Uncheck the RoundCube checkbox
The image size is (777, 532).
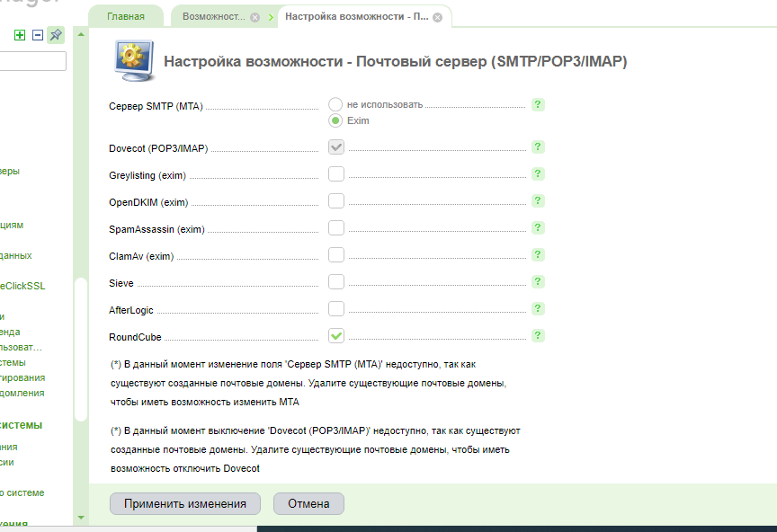336,336
